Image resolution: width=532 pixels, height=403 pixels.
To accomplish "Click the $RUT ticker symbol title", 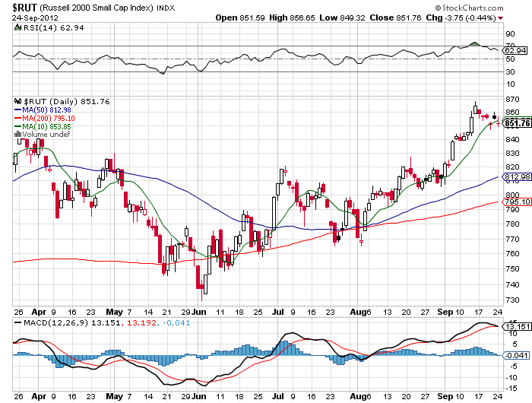I will [x=25, y=8].
